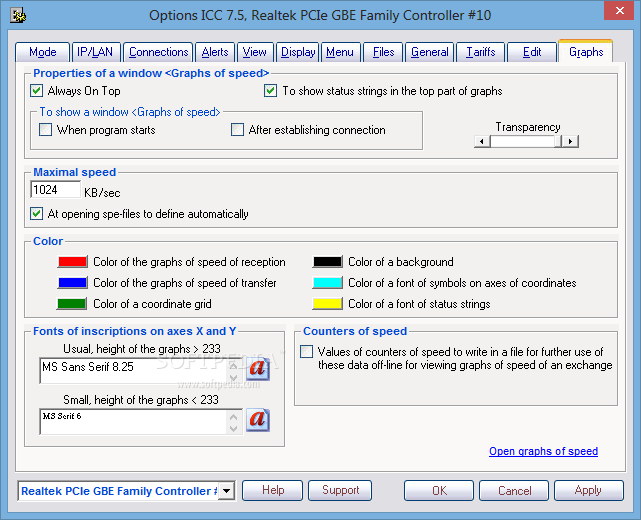
Task: Open font picker for Usual graph height font
Action: [x=258, y=369]
